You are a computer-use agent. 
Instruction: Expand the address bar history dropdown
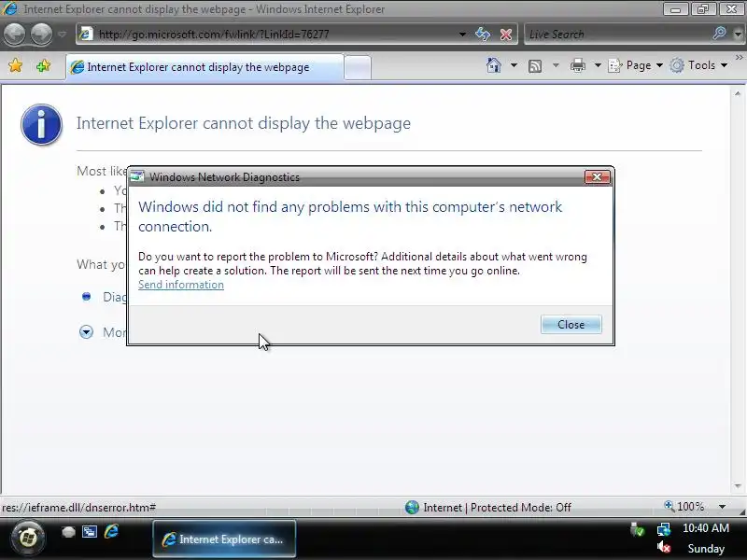pyautogui.click(x=462, y=35)
